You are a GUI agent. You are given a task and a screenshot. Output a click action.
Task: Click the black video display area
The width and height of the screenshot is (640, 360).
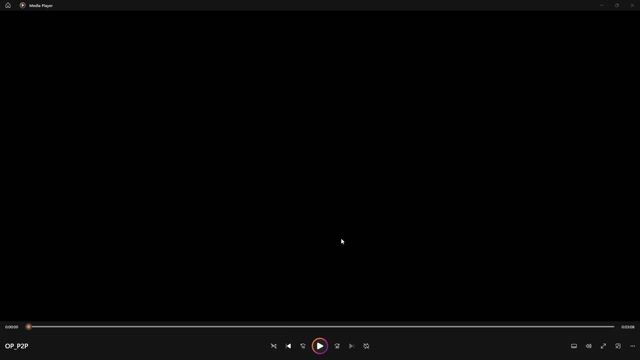pyautogui.click(x=320, y=165)
